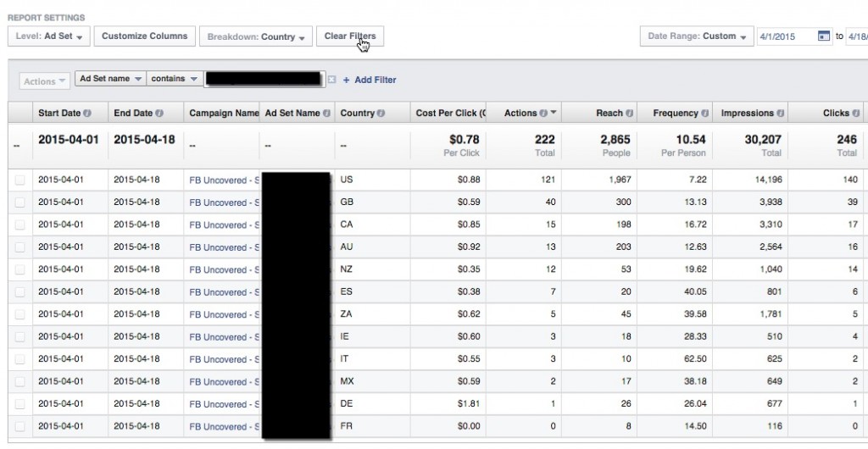Open the Ad Set name filter field dropdown
This screenshot has width=868, height=449.
tap(110, 79)
